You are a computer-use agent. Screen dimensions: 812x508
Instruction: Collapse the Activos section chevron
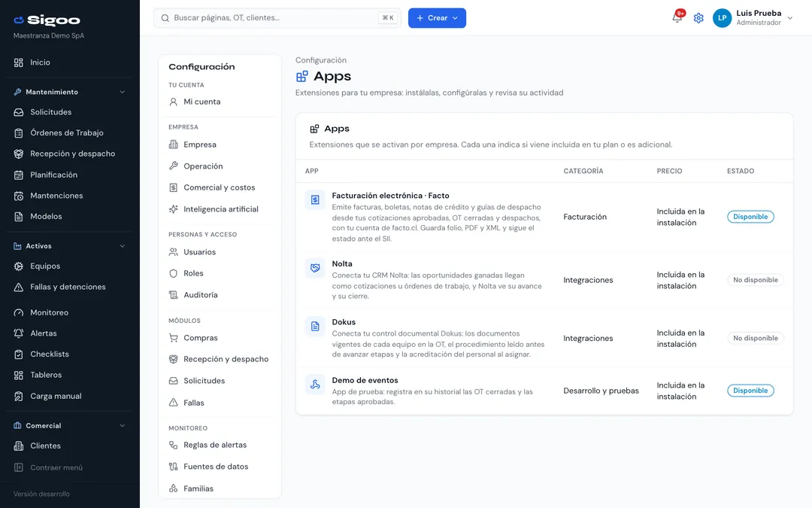pos(123,246)
